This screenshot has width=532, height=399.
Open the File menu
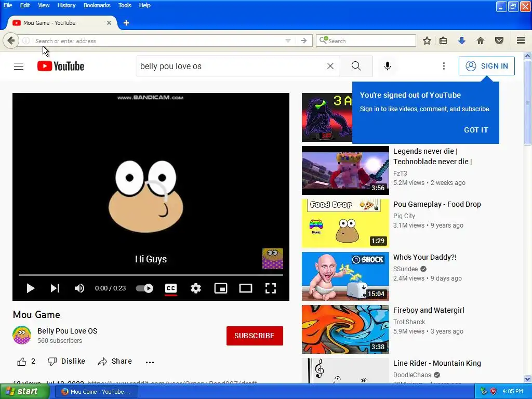(x=8, y=5)
